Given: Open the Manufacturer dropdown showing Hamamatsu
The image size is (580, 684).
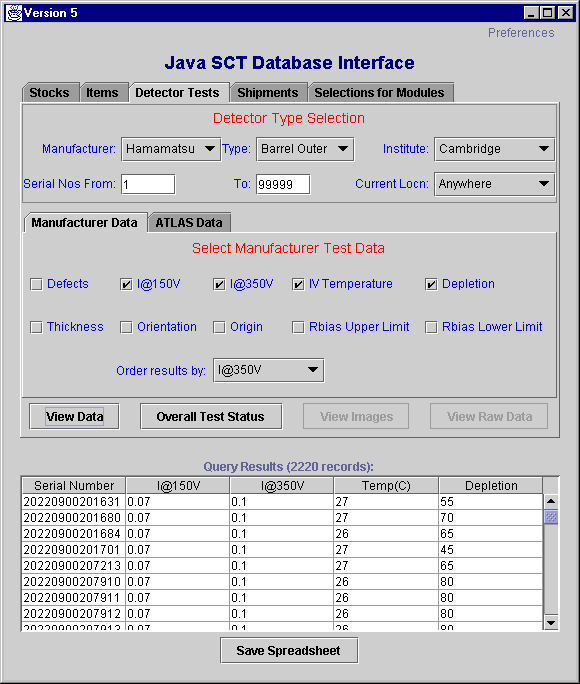Looking at the screenshot, I should point(171,149).
